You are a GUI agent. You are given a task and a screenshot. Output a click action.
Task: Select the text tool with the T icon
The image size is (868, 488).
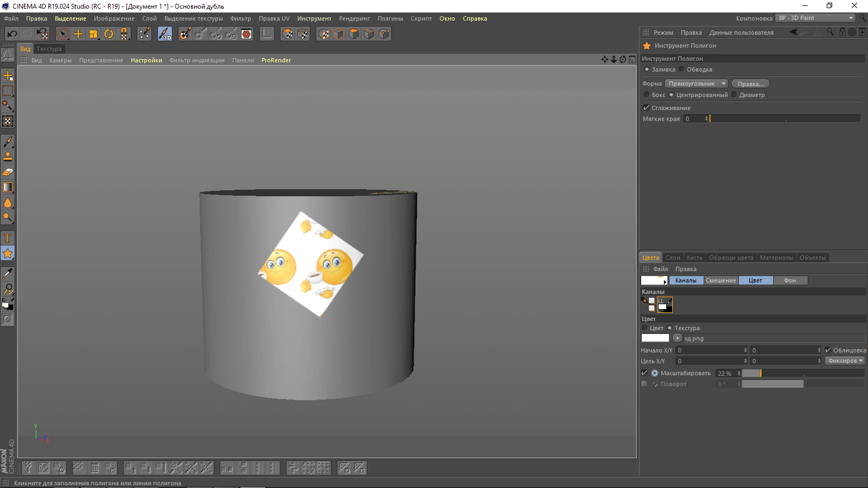[x=8, y=238]
